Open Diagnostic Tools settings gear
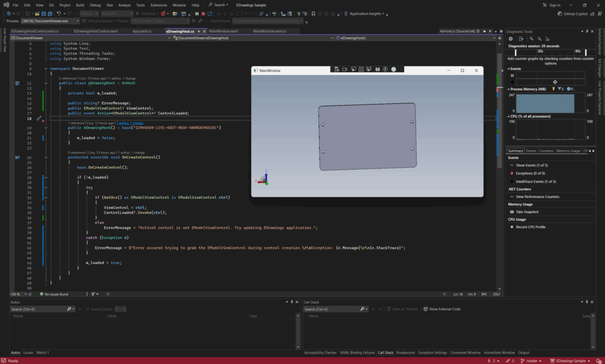Image resolution: width=605 pixels, height=364 pixels. (512, 38)
